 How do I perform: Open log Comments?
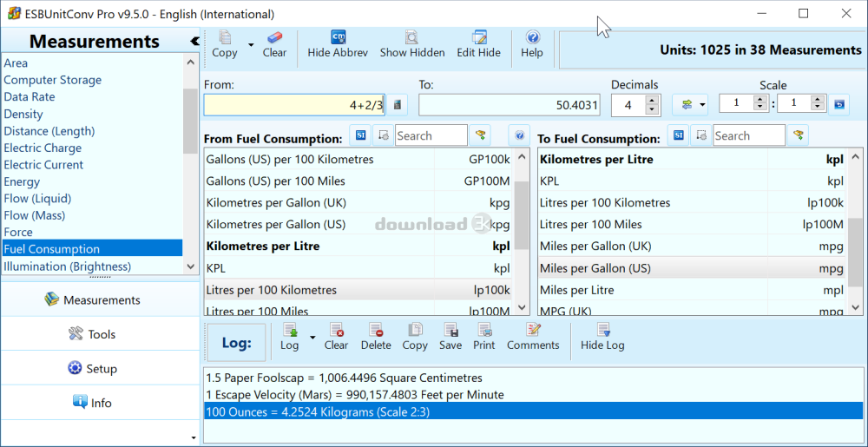coord(533,338)
